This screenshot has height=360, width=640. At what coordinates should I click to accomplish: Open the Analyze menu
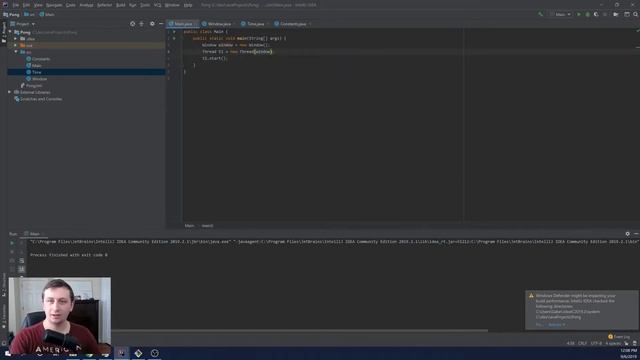[x=86, y=5]
